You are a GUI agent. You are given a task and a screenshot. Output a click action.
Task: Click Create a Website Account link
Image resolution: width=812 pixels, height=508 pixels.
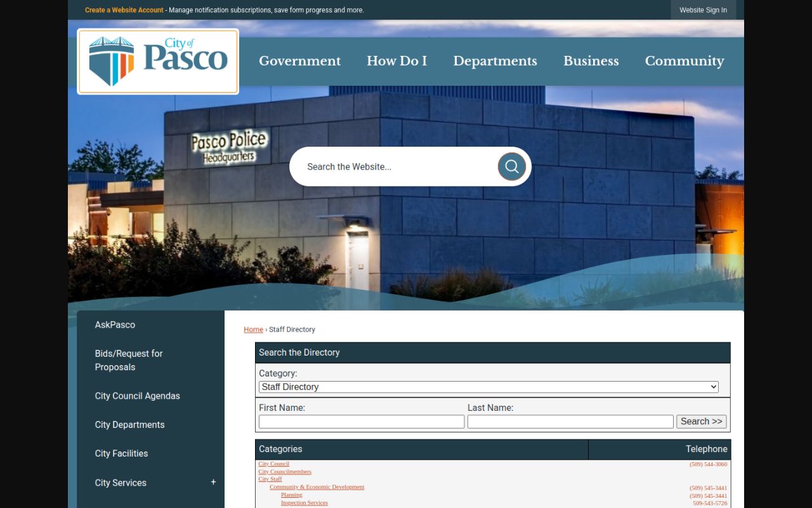pos(124,10)
